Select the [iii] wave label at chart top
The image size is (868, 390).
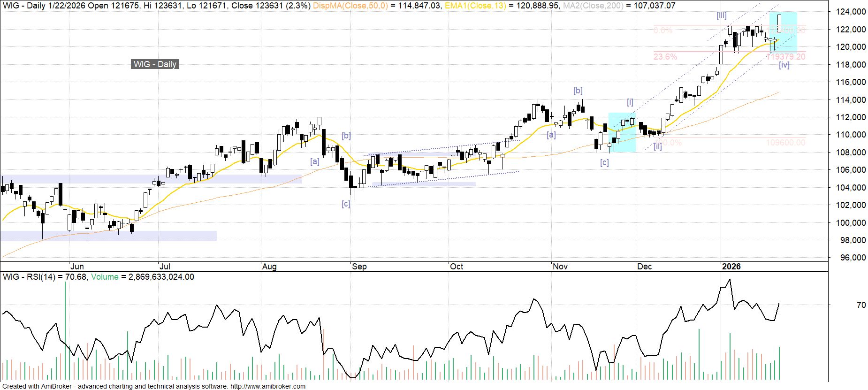coord(721,15)
